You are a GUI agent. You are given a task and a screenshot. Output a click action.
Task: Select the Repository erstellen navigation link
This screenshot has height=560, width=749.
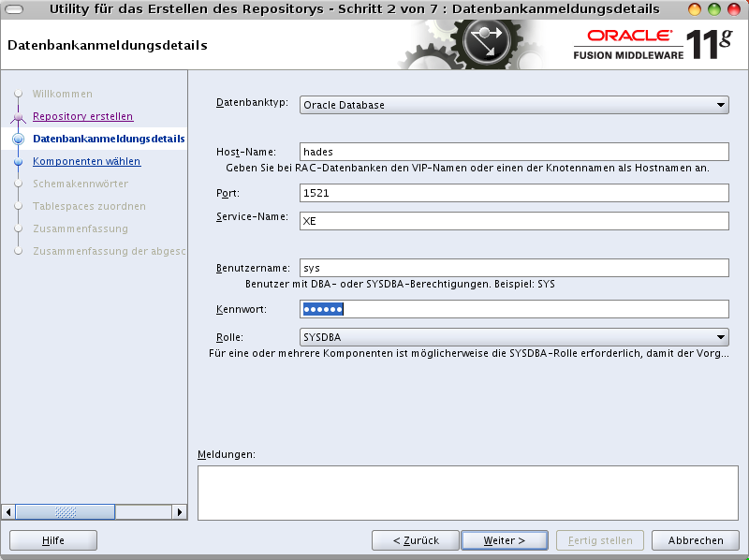(82, 116)
